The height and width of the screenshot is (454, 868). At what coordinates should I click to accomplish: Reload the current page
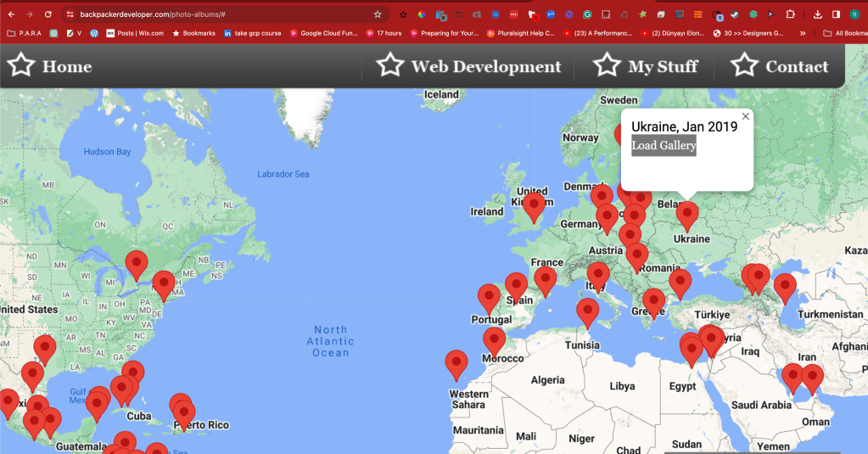tap(48, 14)
